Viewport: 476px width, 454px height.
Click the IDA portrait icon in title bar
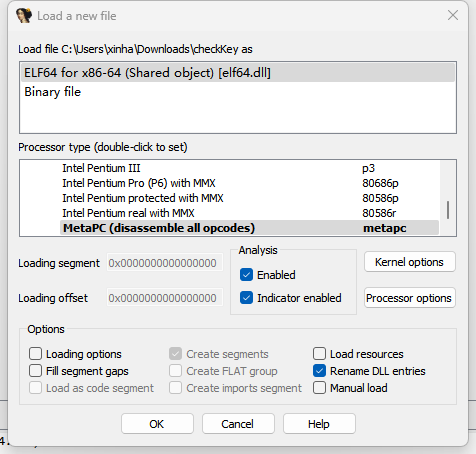pyautogui.click(x=24, y=15)
